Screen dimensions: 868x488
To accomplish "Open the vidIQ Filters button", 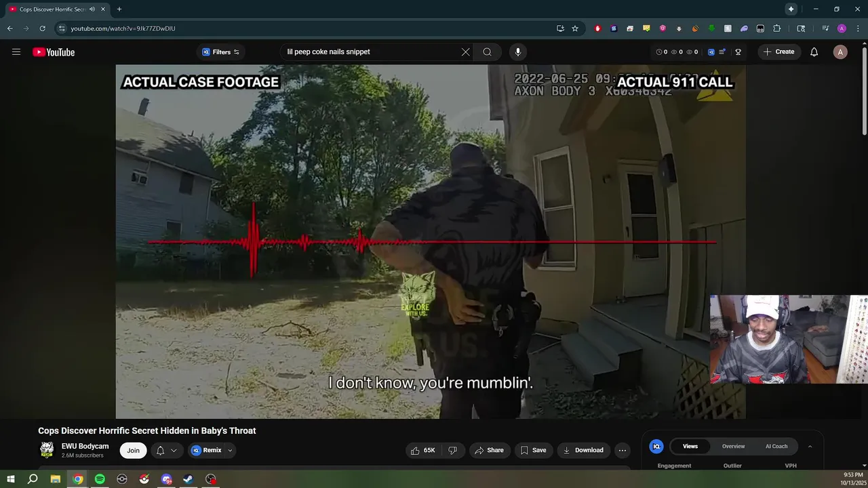I will click(221, 52).
